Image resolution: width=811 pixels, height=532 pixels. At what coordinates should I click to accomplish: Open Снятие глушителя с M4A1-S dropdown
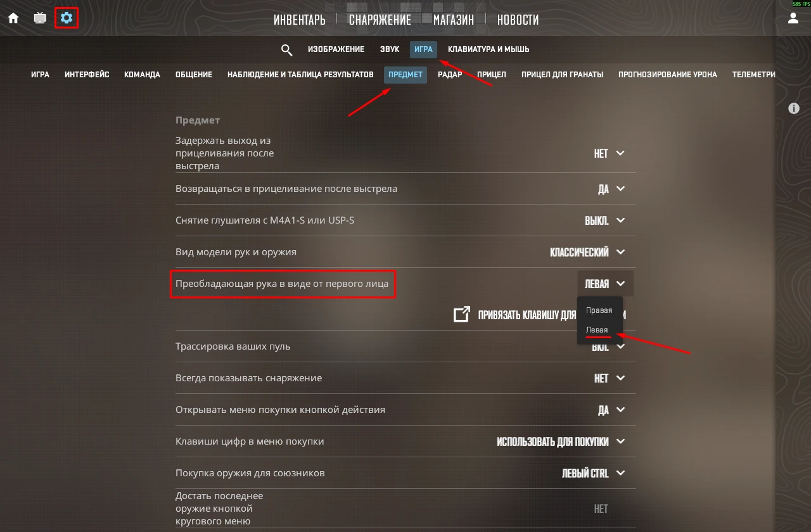pyautogui.click(x=605, y=220)
